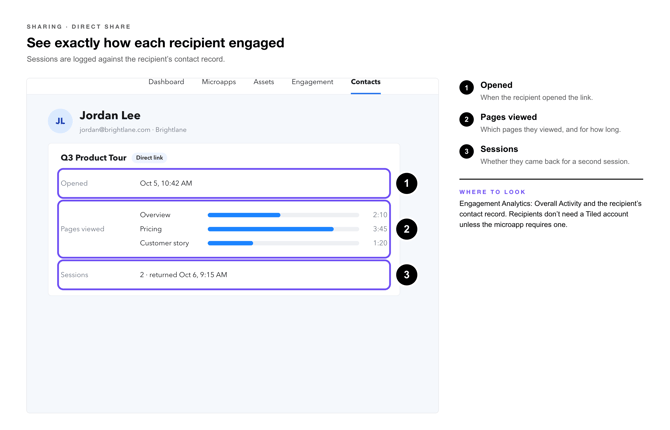Image resolution: width=670 pixels, height=430 pixels.
Task: Click the Oct 5, 10:42 AM timestamp
Action: point(166,183)
